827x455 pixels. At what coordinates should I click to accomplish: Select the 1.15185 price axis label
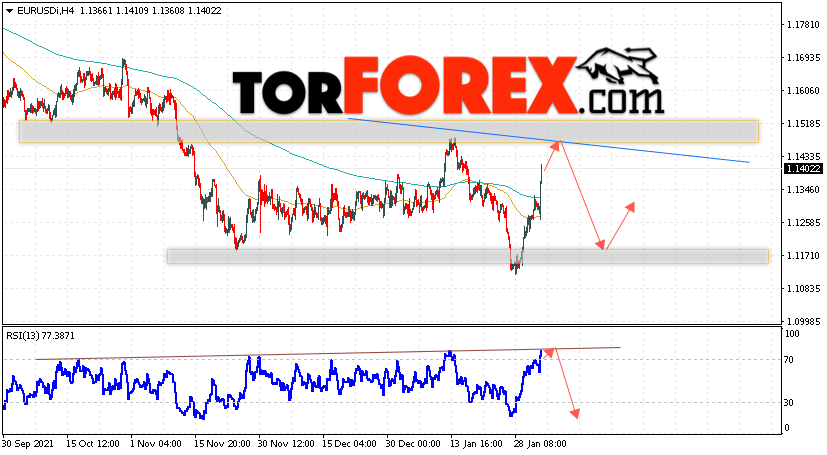(803, 123)
